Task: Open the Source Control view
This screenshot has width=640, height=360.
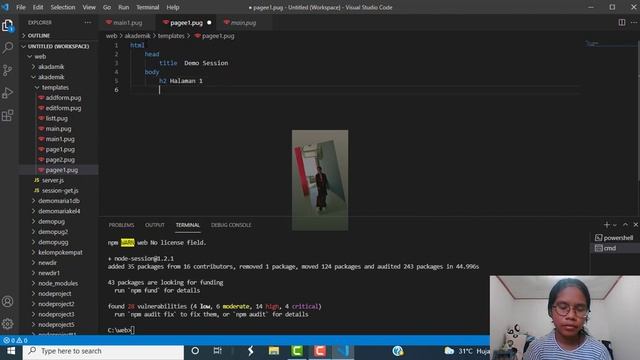Action: (8, 71)
